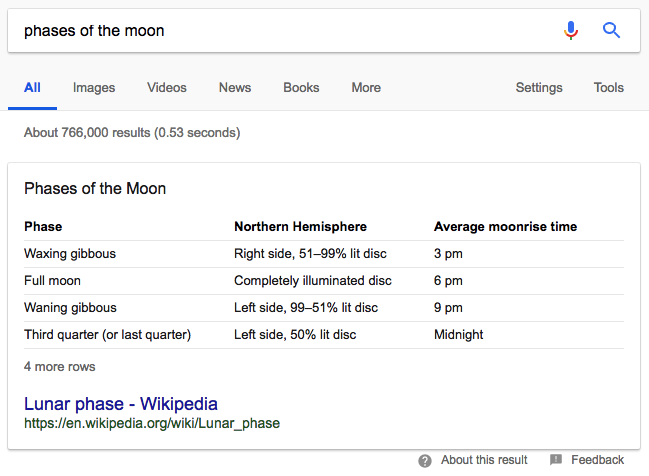Click the Average moonrise time column header
Screen dimensions: 649x476
tap(505, 227)
